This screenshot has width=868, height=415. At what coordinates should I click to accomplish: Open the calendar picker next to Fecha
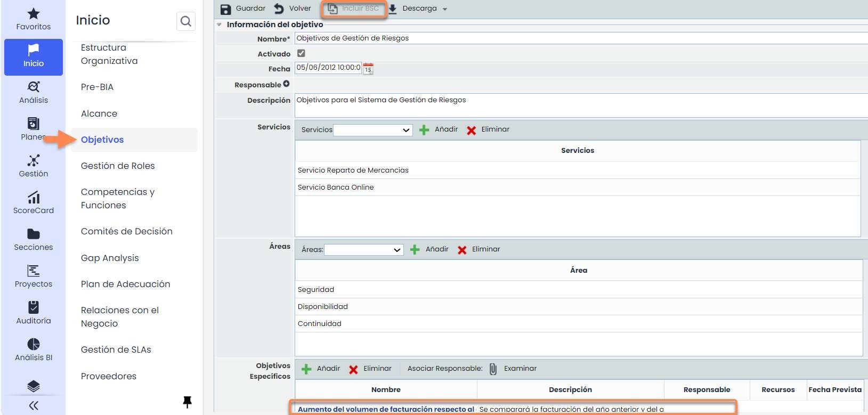(368, 69)
